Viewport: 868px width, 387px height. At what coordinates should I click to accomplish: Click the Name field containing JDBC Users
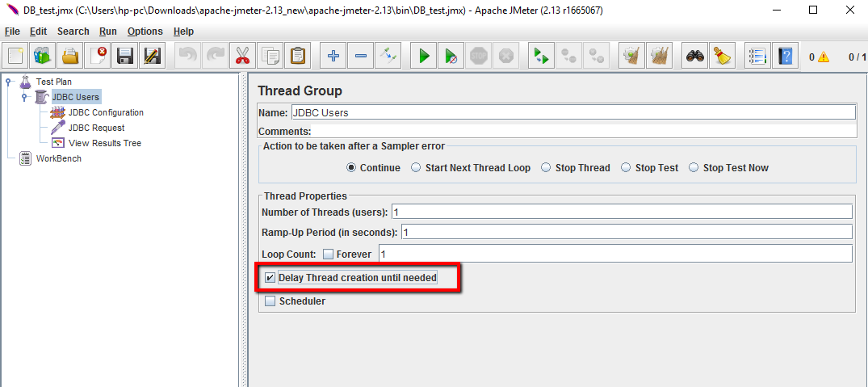click(x=573, y=112)
